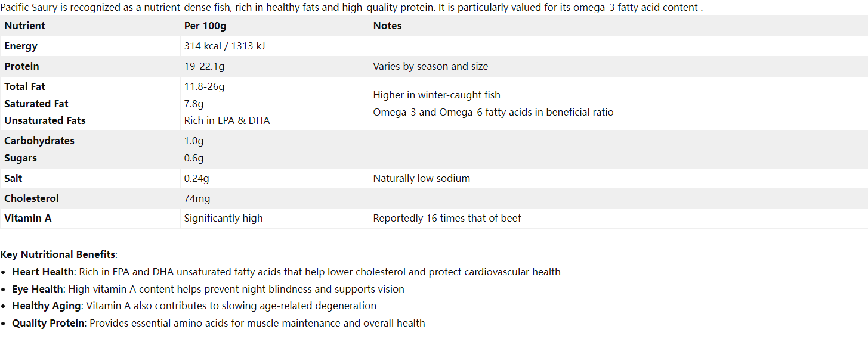Select the Protein row label
Screen dimensions: 868x342
(22, 66)
